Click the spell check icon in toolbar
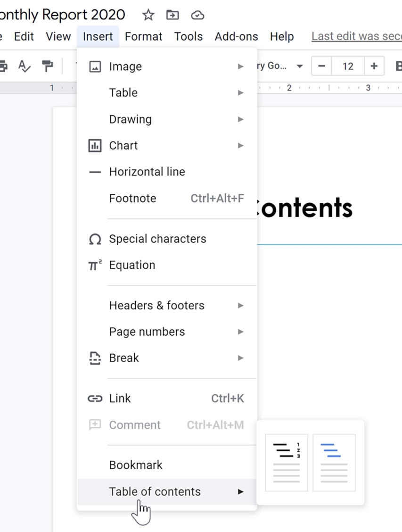 24,66
